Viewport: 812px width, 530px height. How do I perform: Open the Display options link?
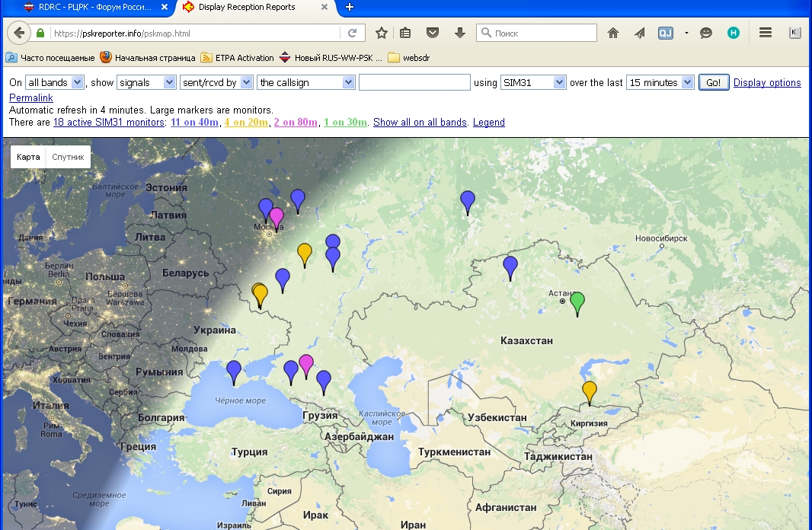click(x=766, y=83)
